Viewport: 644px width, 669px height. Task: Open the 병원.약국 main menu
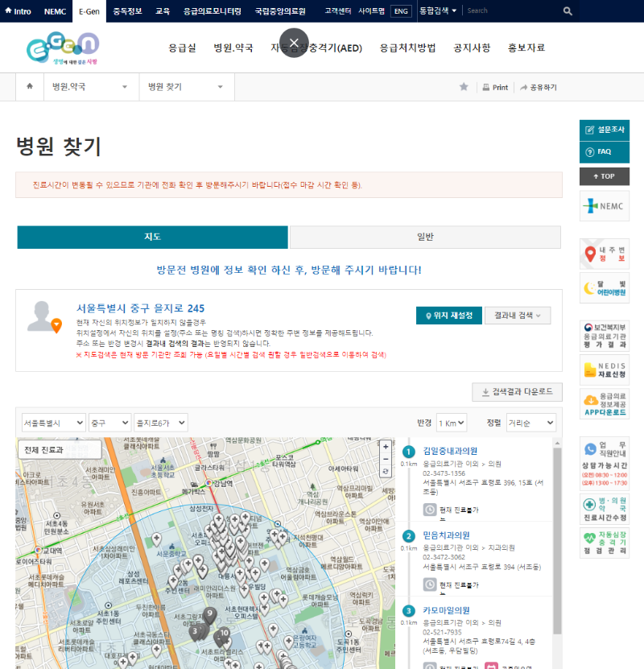(x=233, y=47)
